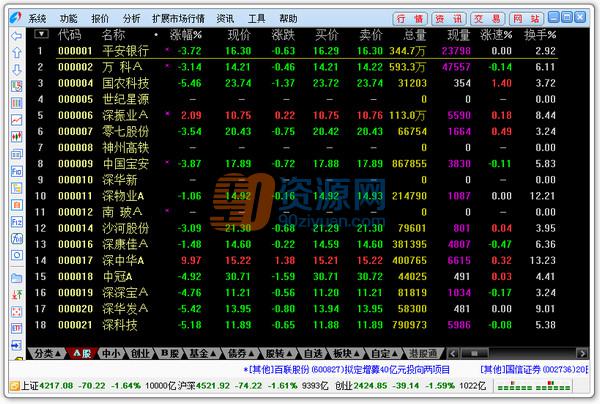
Task: Open the 扩展市场行情 menu
Action: (178, 19)
